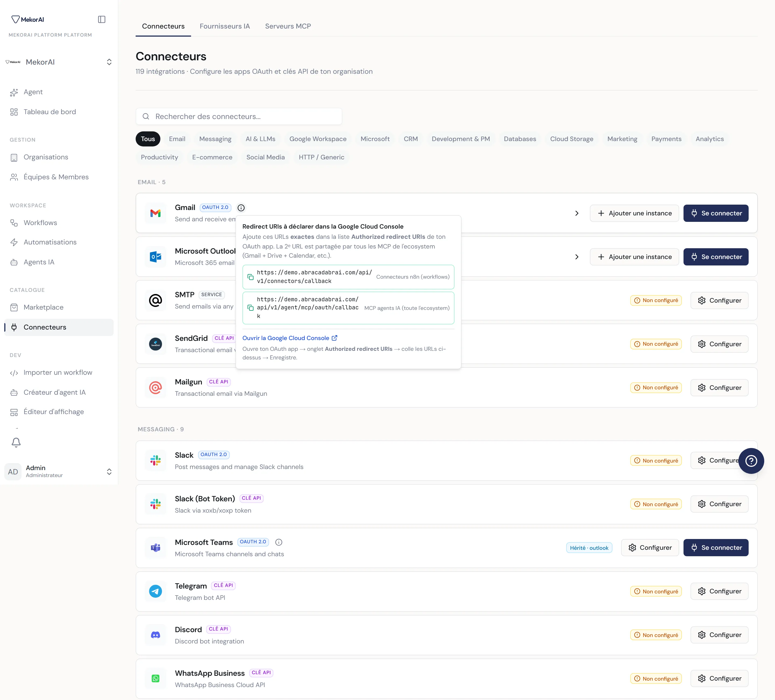
Task: Expand the Microsoft Outlook row chevron
Action: pos(577,257)
